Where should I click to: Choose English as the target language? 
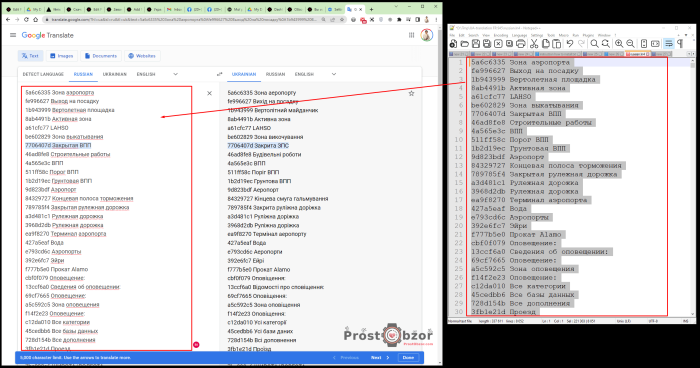click(304, 74)
